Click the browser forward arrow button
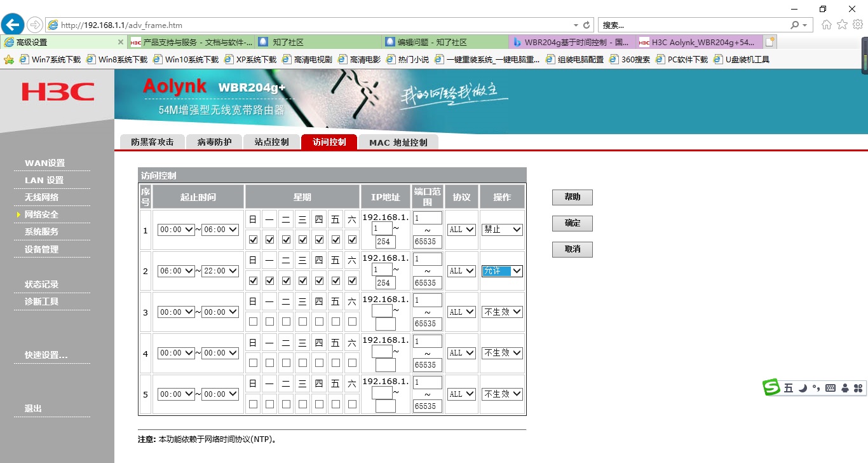 coord(35,25)
